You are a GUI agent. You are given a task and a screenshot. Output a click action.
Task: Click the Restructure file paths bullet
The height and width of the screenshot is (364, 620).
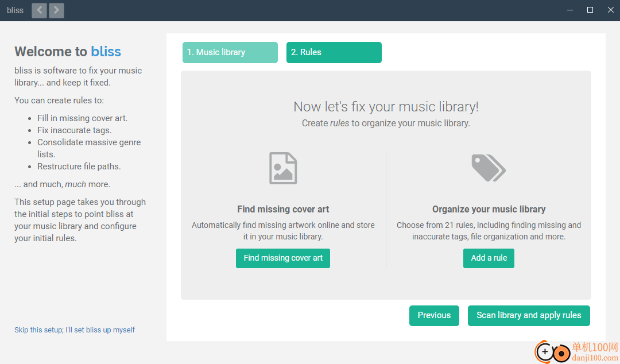coord(79,166)
